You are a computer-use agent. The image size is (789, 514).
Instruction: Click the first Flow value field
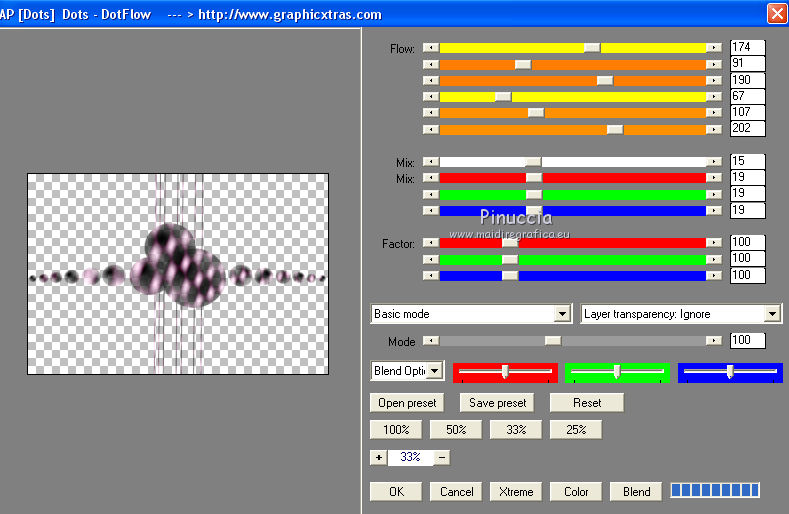point(747,47)
